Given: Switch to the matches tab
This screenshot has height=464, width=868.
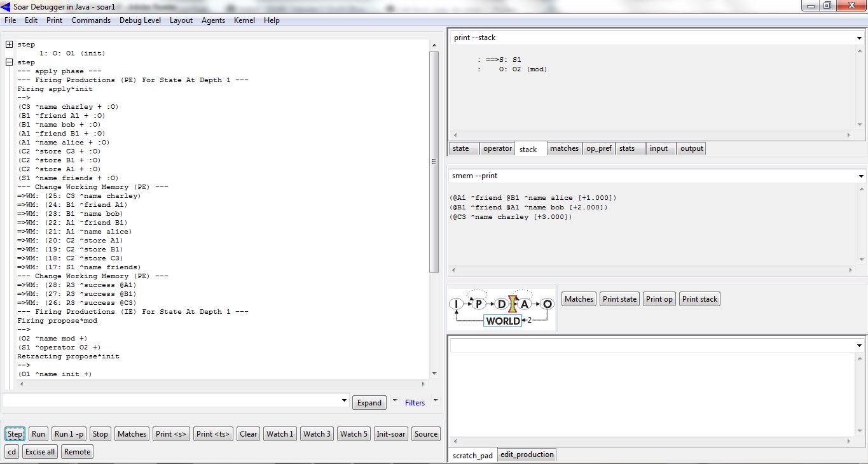Looking at the screenshot, I should pyautogui.click(x=564, y=148).
